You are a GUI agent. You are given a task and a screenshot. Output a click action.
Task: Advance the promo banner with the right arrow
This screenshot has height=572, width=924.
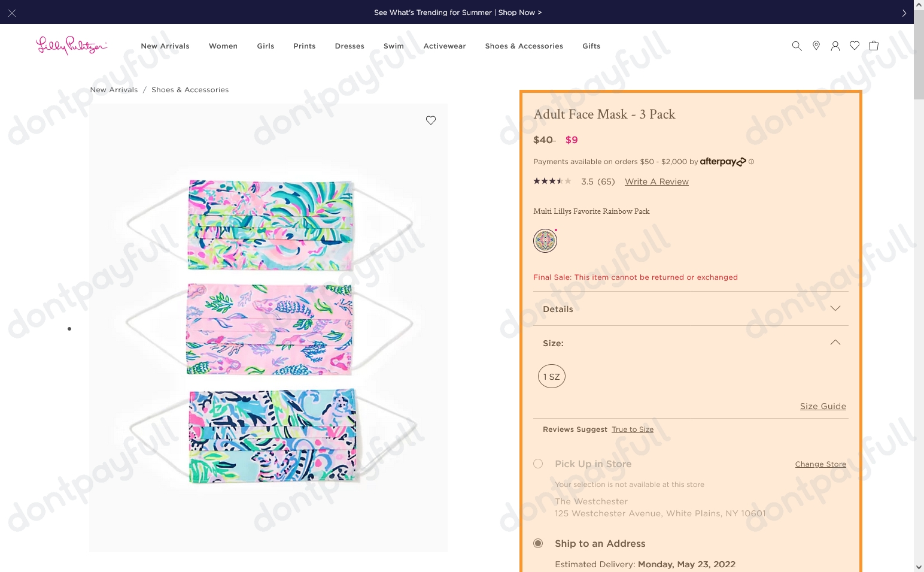pos(904,12)
